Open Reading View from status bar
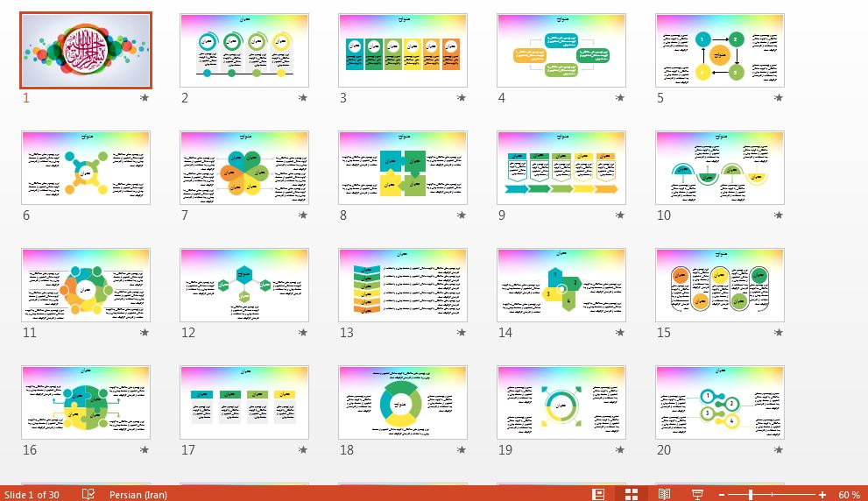Screen dimensions: 868x501 point(664,494)
